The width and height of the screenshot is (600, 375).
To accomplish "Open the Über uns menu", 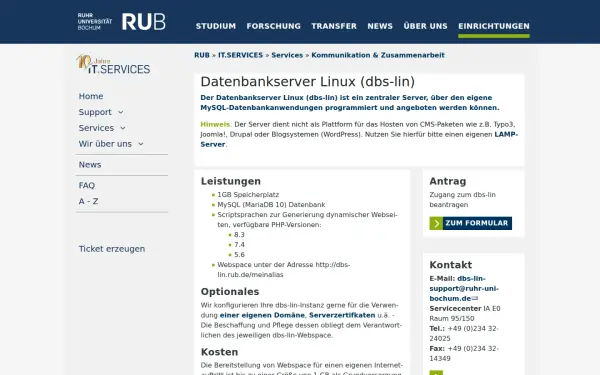I will tap(426, 26).
